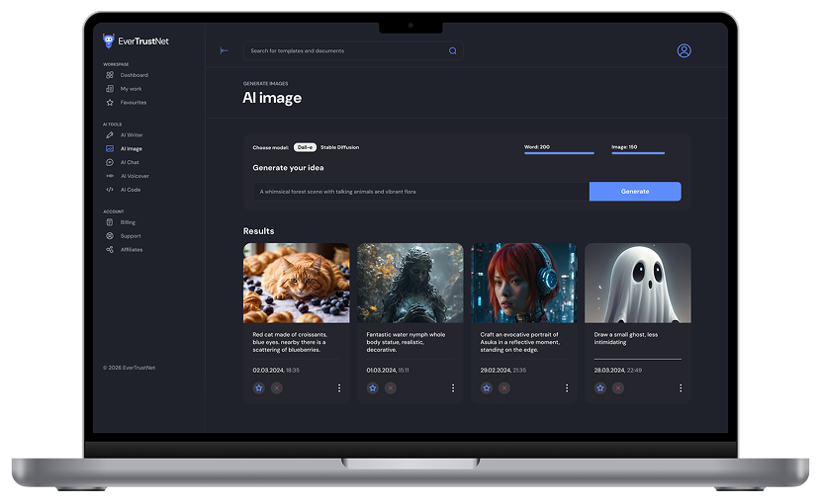Click the Word 200 usage bar
Viewport: 822px width, 504px height.
(559, 153)
